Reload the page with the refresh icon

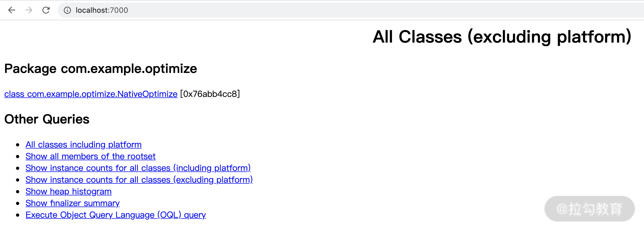pos(46,10)
